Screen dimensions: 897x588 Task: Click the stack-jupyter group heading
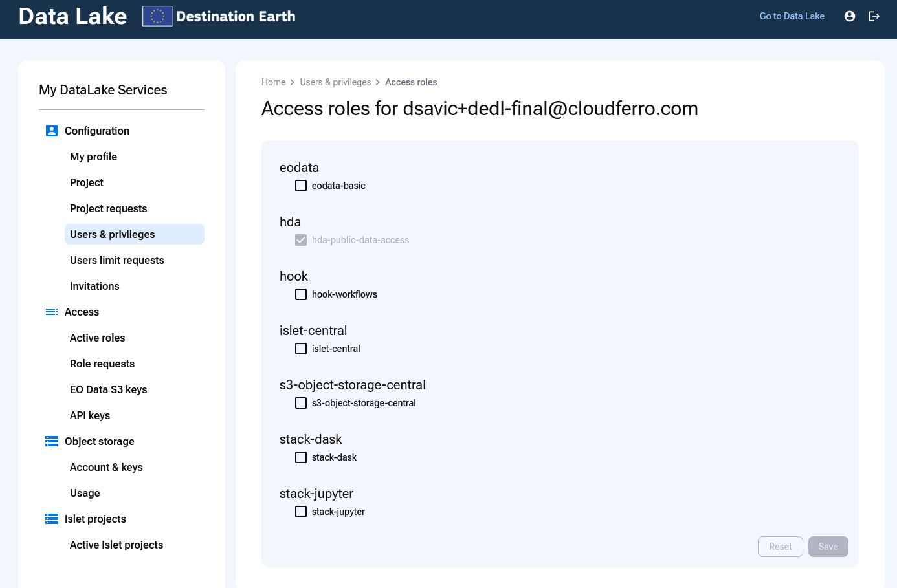(316, 494)
